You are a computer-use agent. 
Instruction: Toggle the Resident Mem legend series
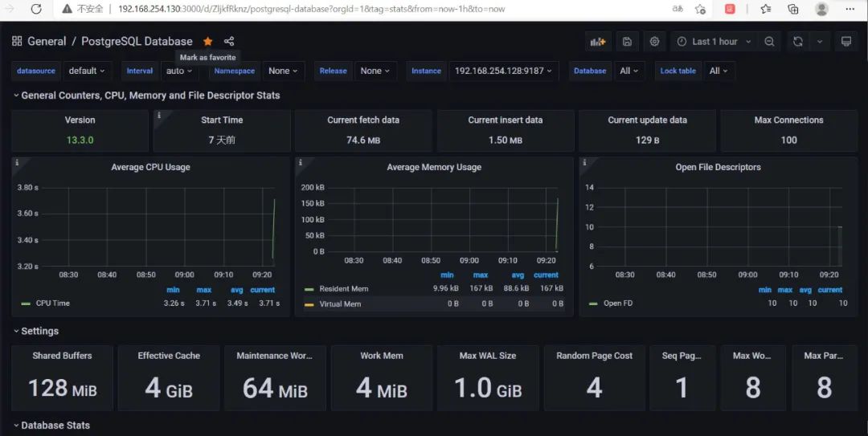(344, 289)
